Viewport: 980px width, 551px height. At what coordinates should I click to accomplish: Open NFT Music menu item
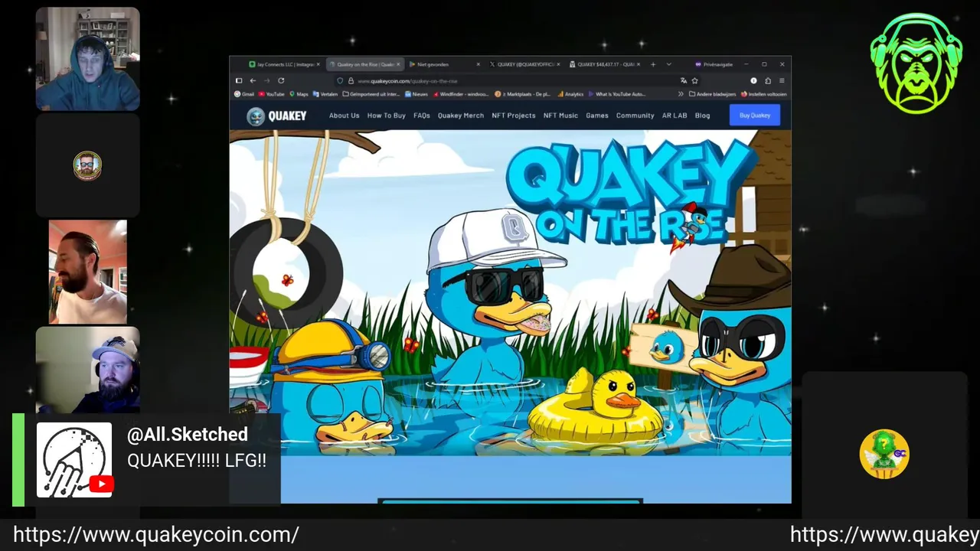560,116
